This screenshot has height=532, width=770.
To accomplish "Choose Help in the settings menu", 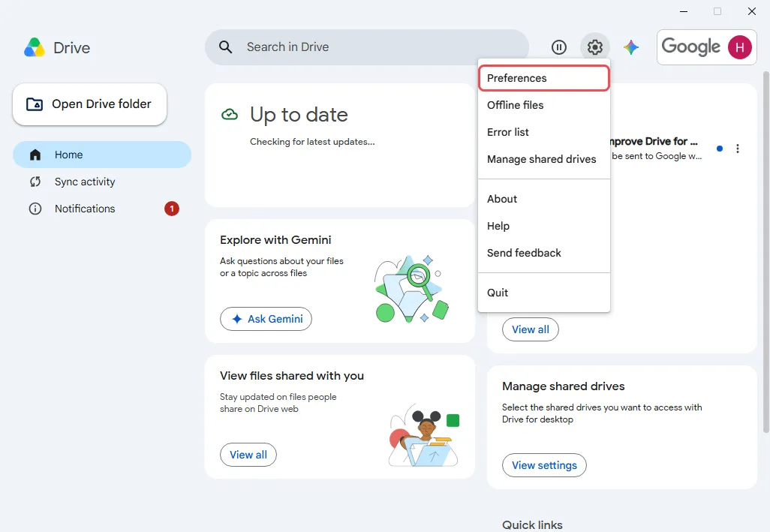I will click(x=543, y=226).
